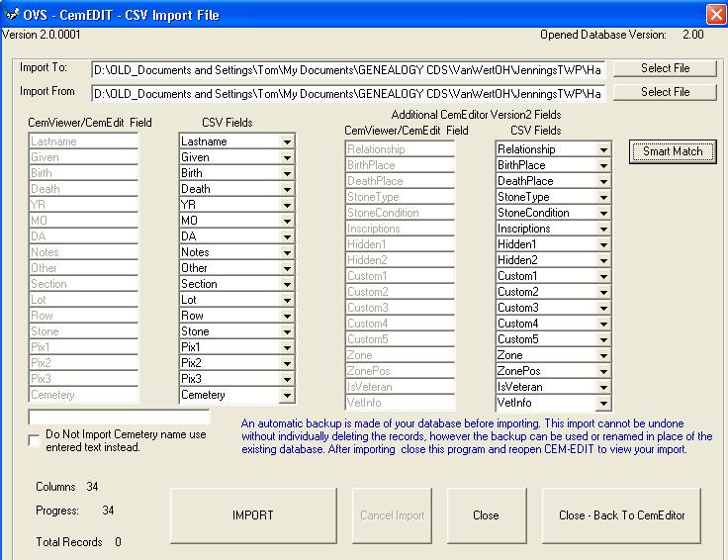Click the Columns 34 count label
728x560 pixels.
[x=67, y=487]
